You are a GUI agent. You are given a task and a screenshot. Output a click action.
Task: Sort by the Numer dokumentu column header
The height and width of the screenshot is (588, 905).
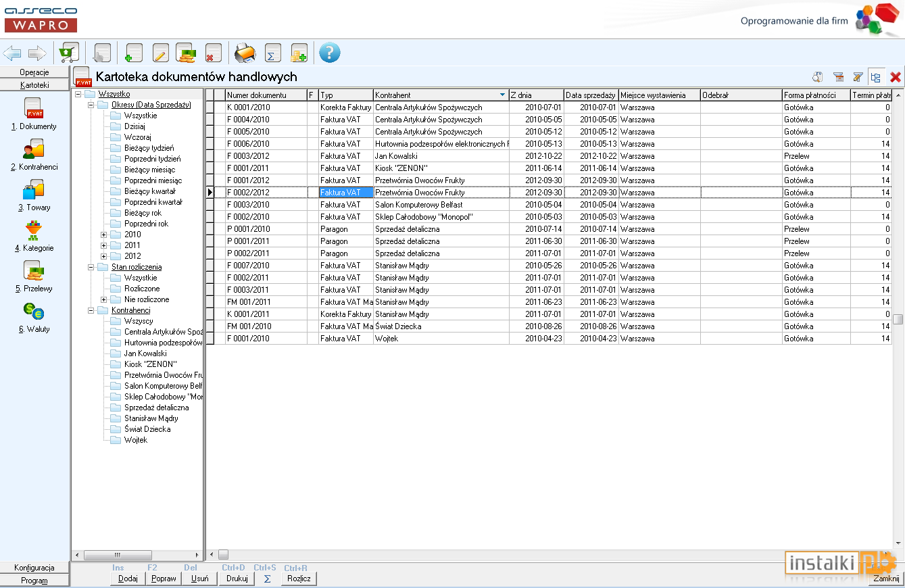coord(266,95)
